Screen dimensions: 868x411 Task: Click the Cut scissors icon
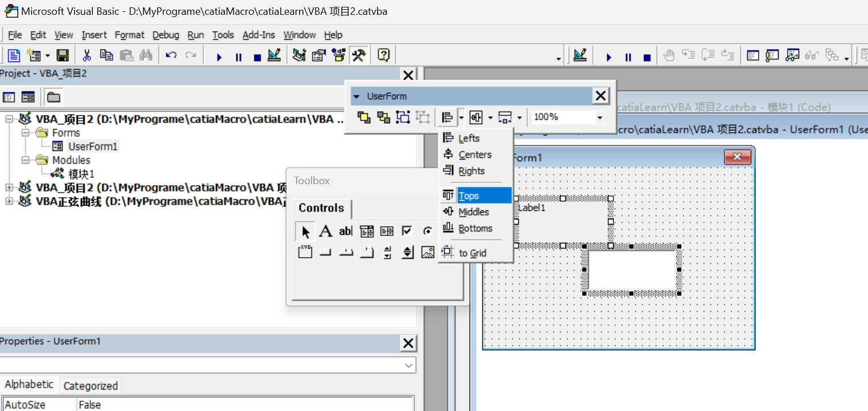tap(87, 55)
